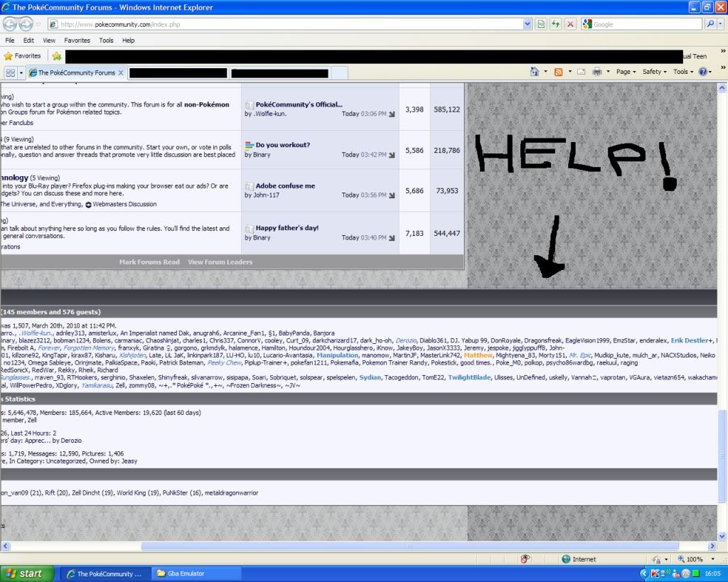Click the blue Help question mark icon

(705, 72)
